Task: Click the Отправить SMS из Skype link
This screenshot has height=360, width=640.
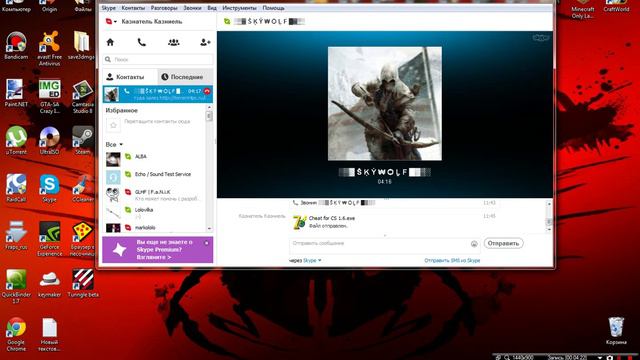Action: [452, 260]
